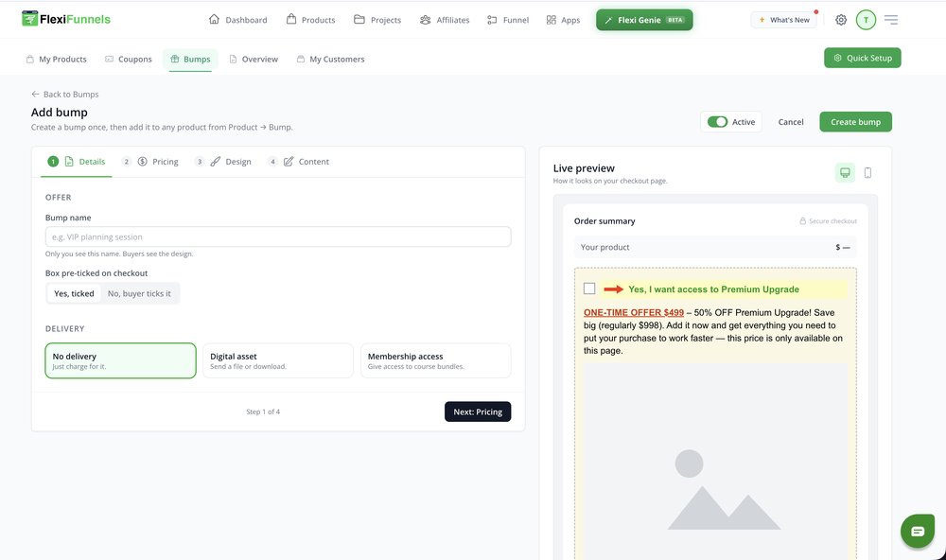Select the Details step tab
Image resolution: width=946 pixels, height=560 pixels.
coord(77,162)
